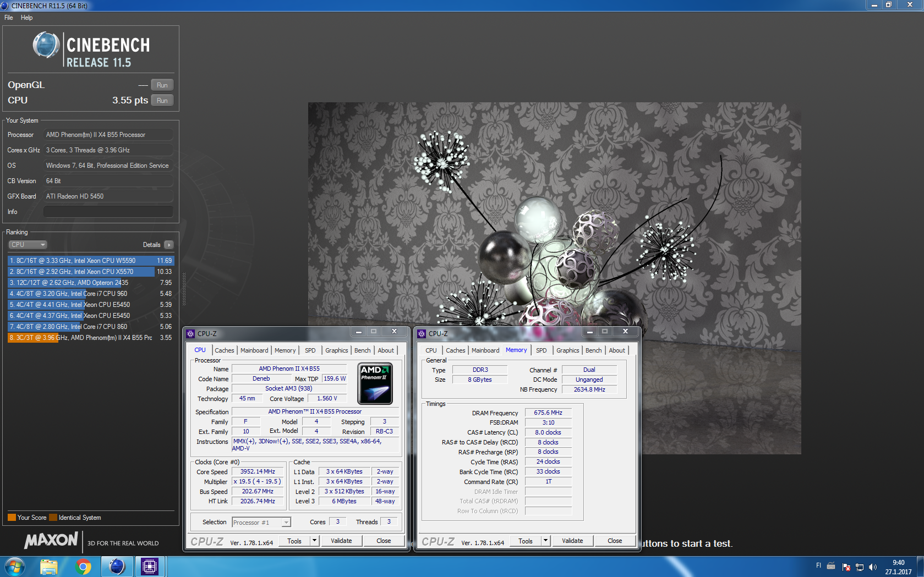Open the Windows Start menu orb
The width and height of the screenshot is (924, 577).
(x=14, y=567)
